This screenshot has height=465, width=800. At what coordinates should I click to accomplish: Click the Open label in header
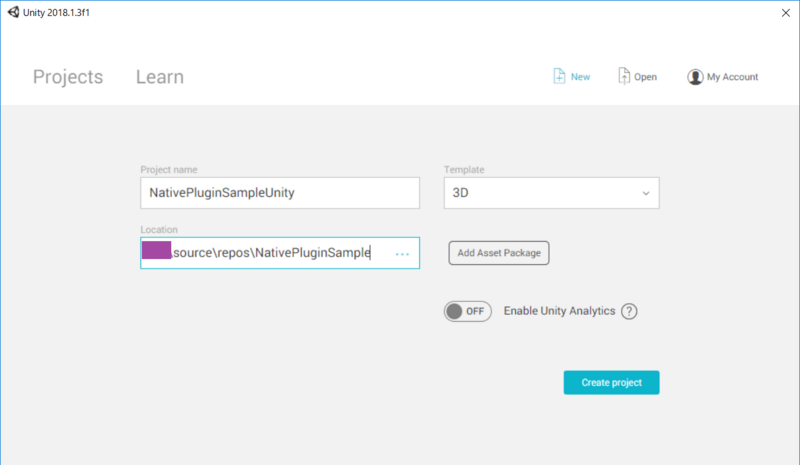(x=645, y=77)
